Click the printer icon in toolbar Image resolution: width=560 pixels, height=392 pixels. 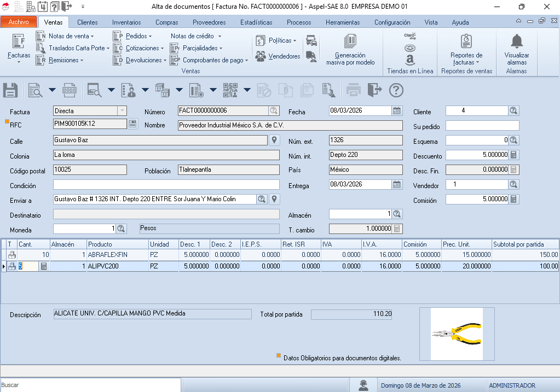(x=354, y=90)
